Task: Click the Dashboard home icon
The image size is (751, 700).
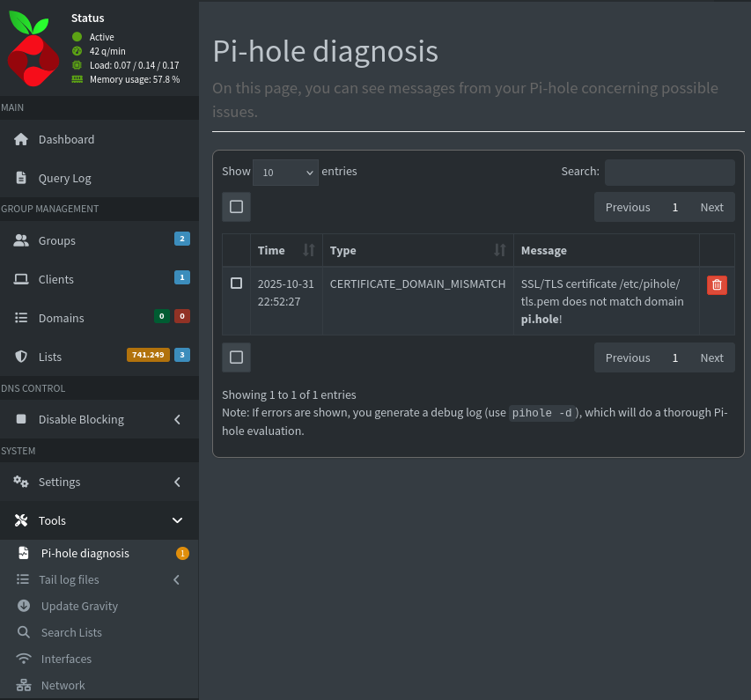Action: click(x=21, y=139)
